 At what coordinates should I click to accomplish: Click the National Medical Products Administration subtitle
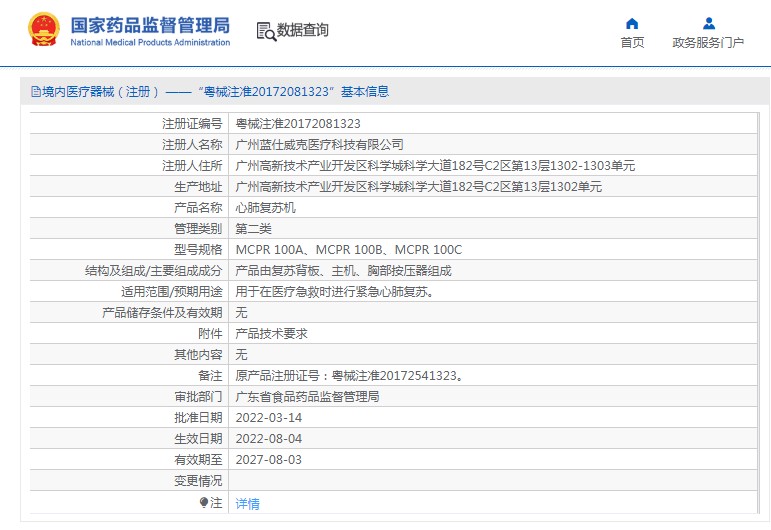pyautogui.click(x=150, y=43)
